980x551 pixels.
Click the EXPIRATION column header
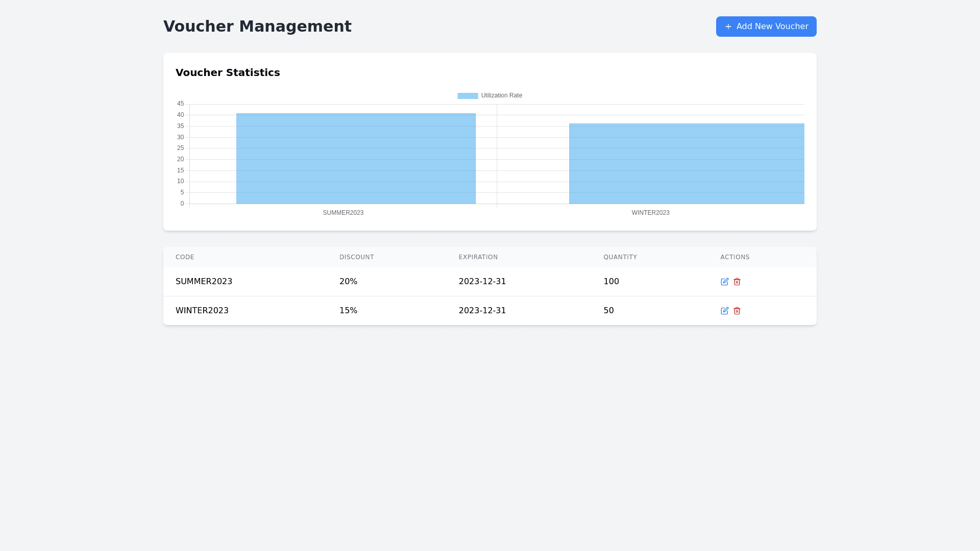point(478,257)
